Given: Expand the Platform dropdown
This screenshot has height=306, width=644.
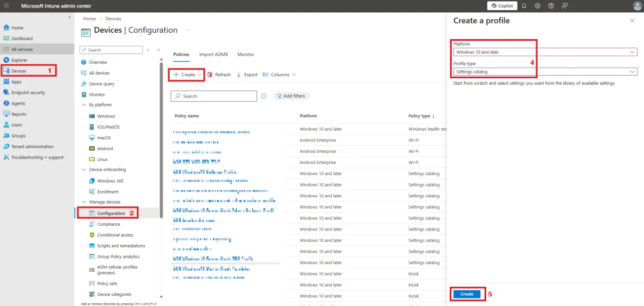Looking at the screenshot, I should 545,52.
